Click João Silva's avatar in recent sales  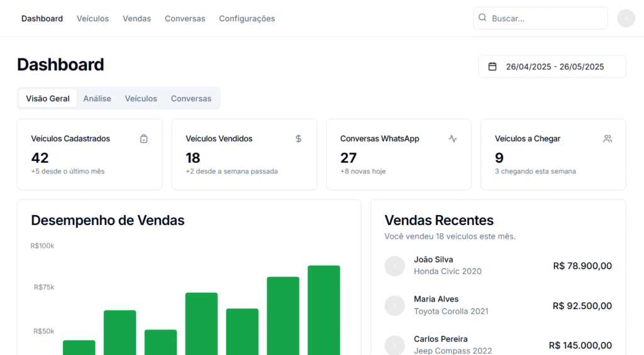394,266
